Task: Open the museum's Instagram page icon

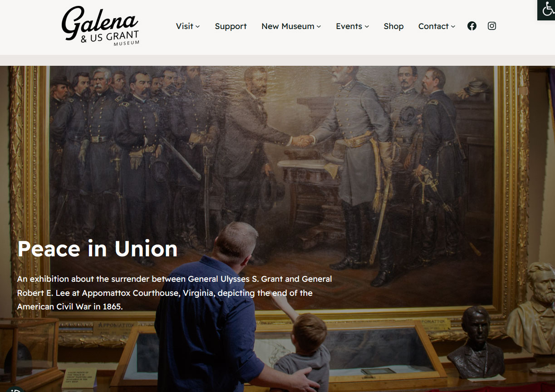Action: 492,26
